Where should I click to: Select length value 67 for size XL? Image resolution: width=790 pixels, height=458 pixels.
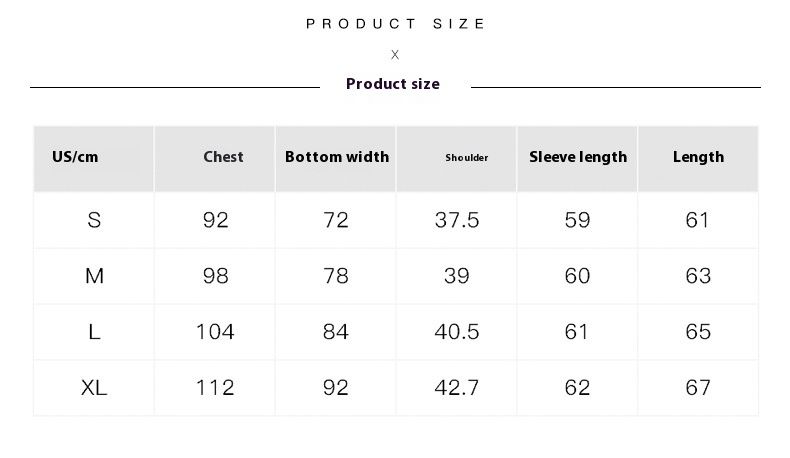click(x=698, y=388)
